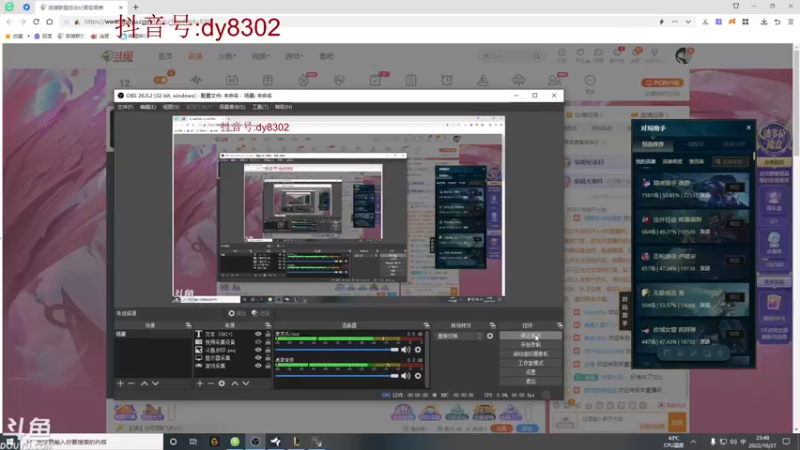Click the Stop Streaming button in OBS controls
This screenshot has width=800, height=450.
(531, 336)
